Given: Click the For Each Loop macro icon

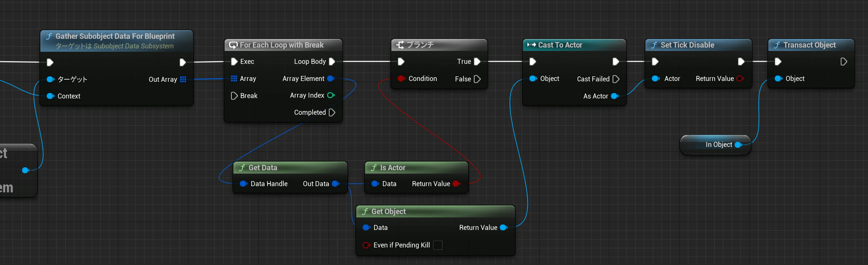Looking at the screenshot, I should coord(233,45).
